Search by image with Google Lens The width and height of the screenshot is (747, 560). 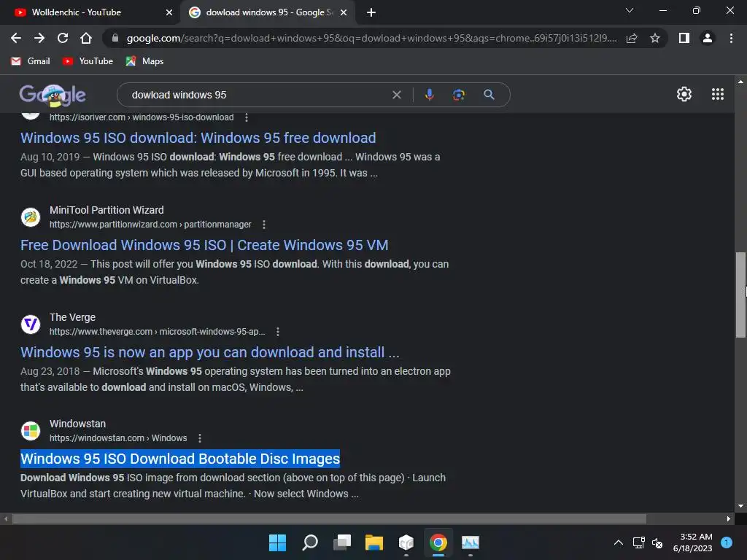tap(459, 95)
